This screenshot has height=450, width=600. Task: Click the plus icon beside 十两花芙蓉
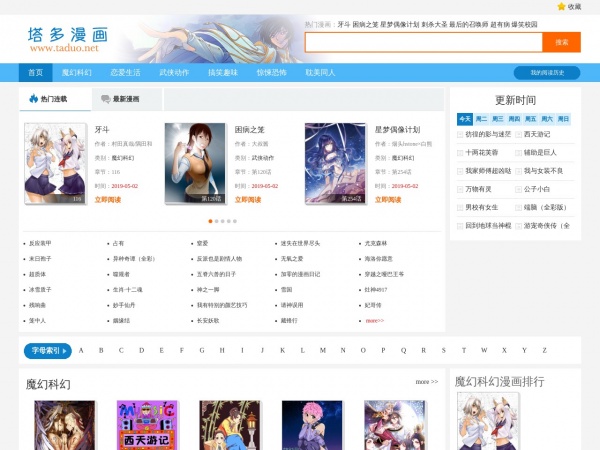460,153
